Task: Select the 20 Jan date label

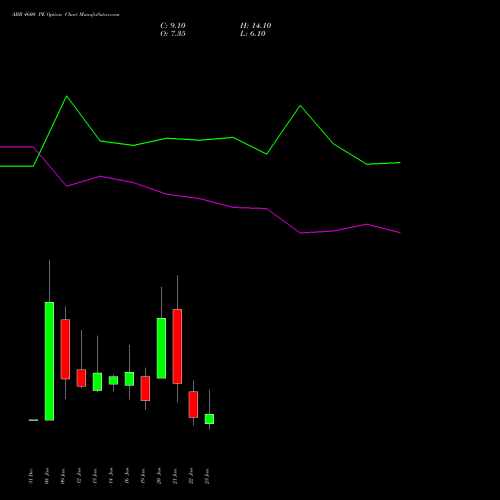Action: pyautogui.click(x=159, y=476)
